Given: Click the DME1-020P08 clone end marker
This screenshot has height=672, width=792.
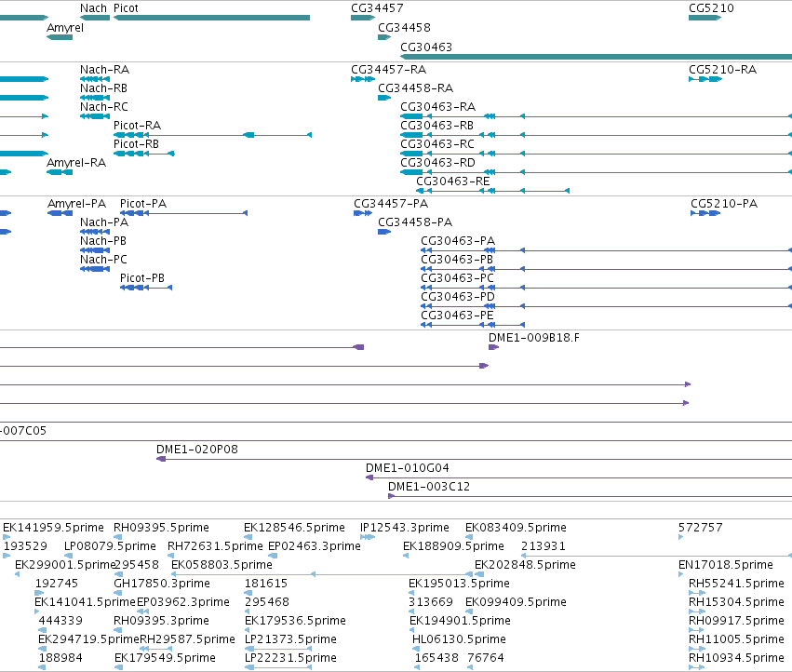Looking at the screenshot, I should pos(161,459).
